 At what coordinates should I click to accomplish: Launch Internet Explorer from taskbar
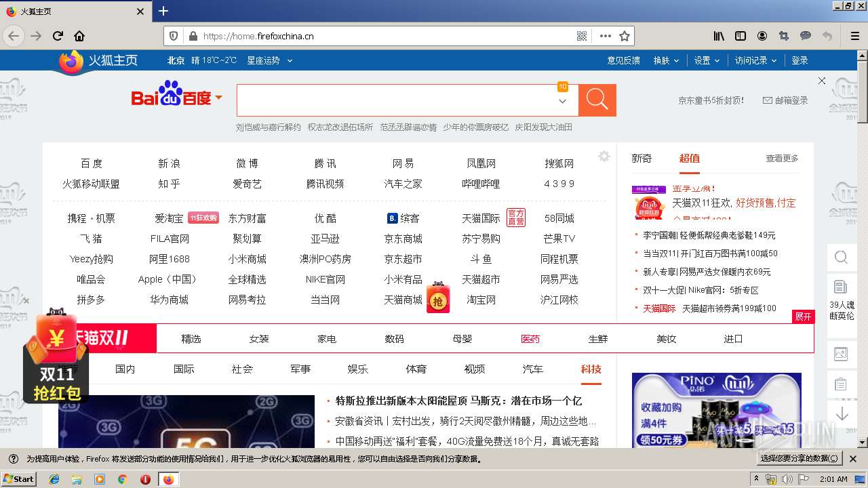pos(54,479)
